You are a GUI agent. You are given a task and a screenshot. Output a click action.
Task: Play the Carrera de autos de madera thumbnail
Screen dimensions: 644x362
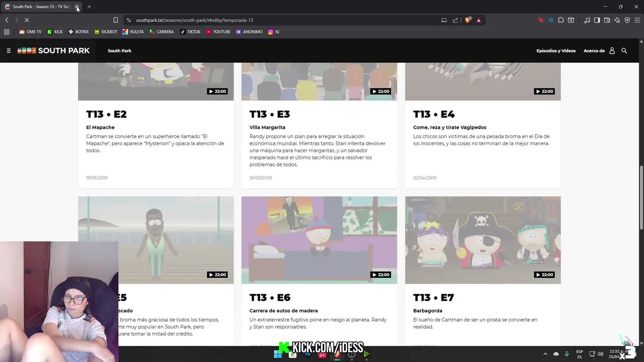pos(319,240)
